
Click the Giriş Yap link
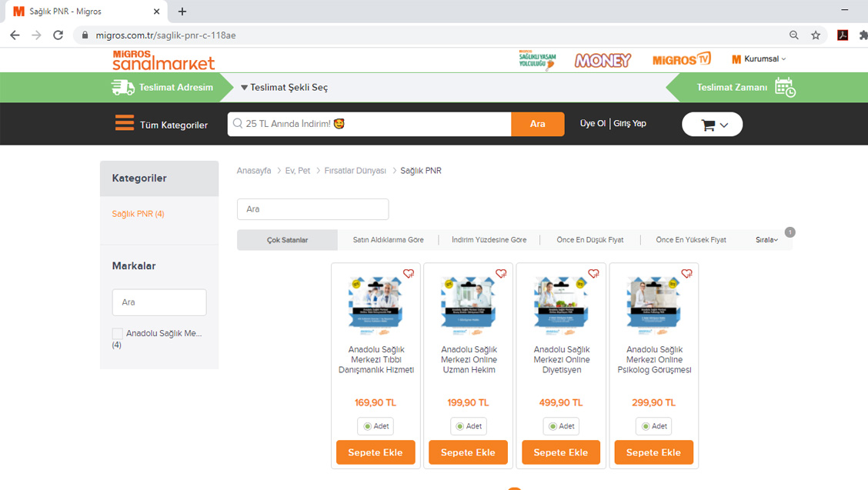tap(629, 124)
